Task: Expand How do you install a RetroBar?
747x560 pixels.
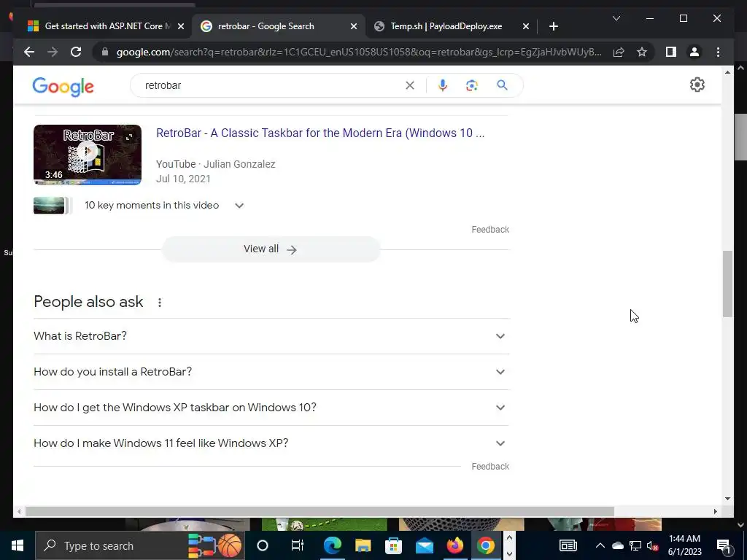Action: (x=271, y=372)
